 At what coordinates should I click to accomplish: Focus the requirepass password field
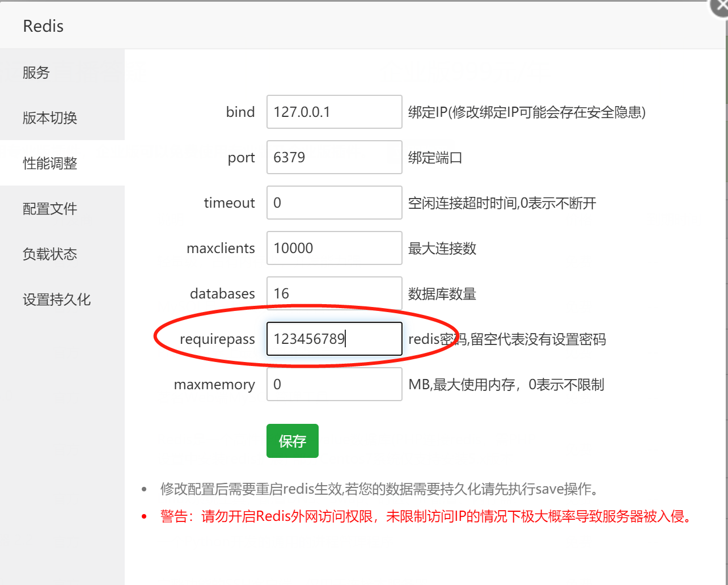pyautogui.click(x=335, y=339)
